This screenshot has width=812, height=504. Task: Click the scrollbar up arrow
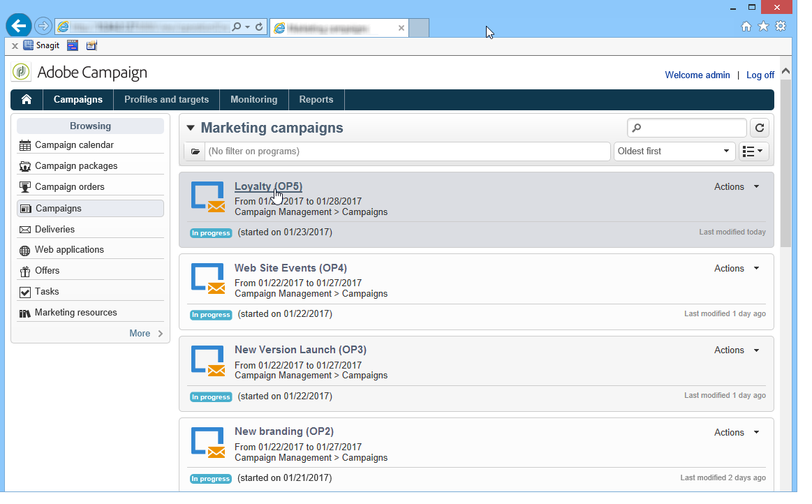(x=785, y=71)
